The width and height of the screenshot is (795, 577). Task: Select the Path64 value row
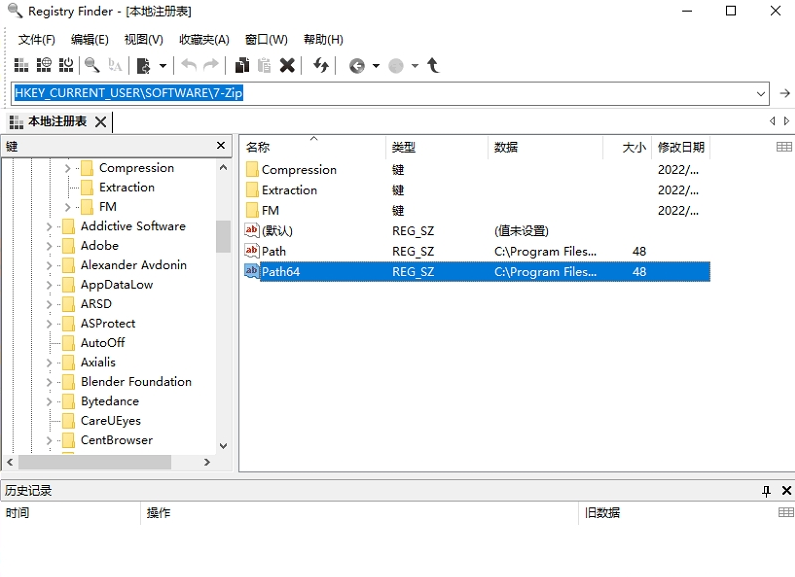[477, 272]
